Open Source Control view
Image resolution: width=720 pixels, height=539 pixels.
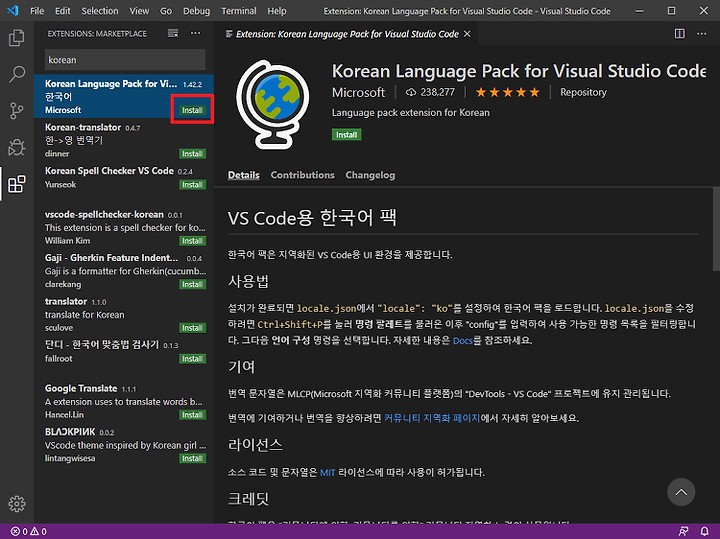pos(17,111)
